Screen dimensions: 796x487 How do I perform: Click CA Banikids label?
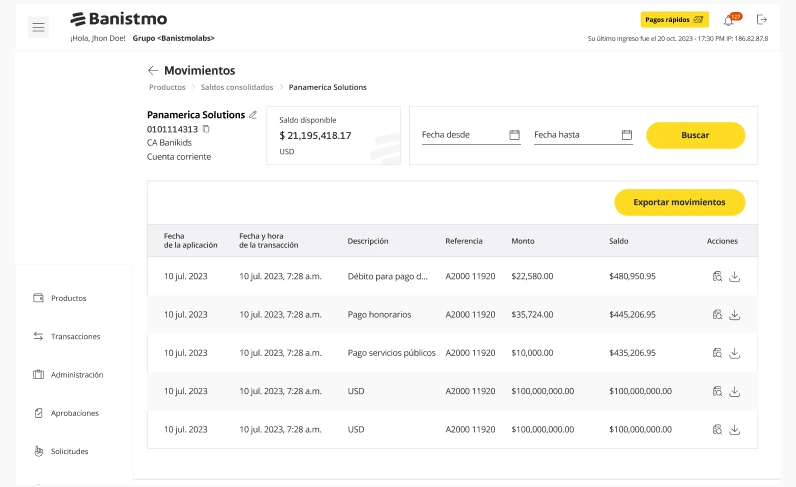(x=169, y=143)
